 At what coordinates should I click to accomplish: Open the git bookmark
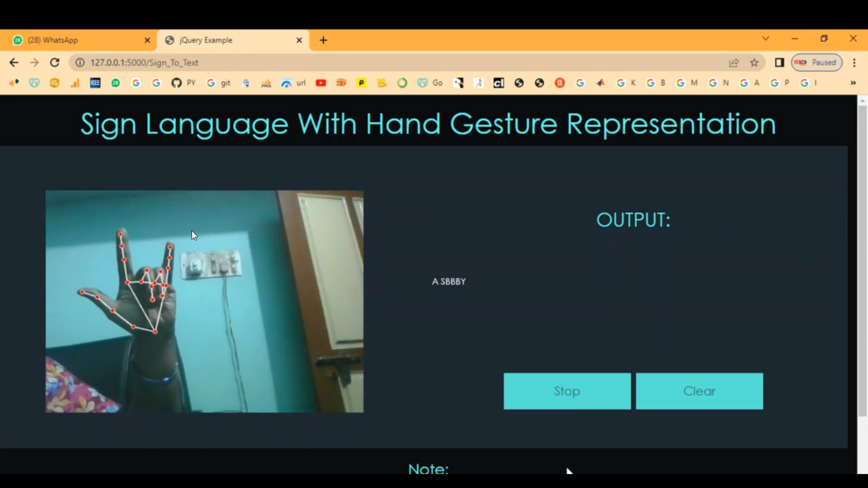218,83
